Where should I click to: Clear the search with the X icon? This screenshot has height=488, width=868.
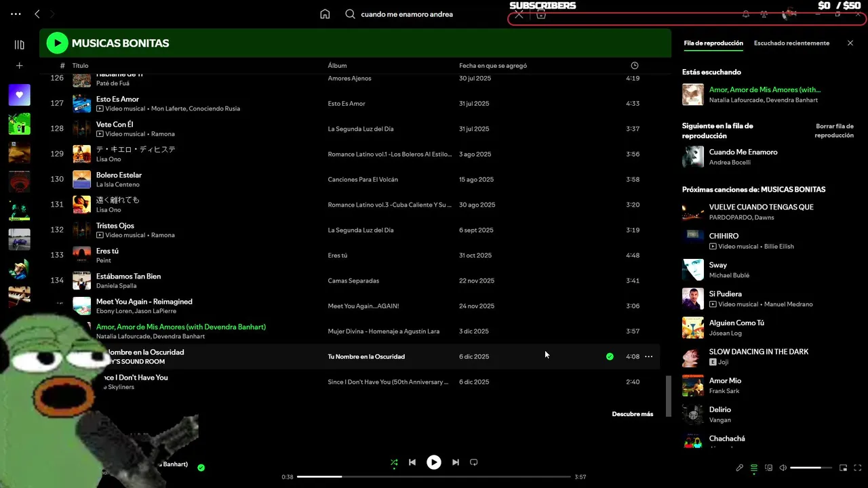coord(519,14)
